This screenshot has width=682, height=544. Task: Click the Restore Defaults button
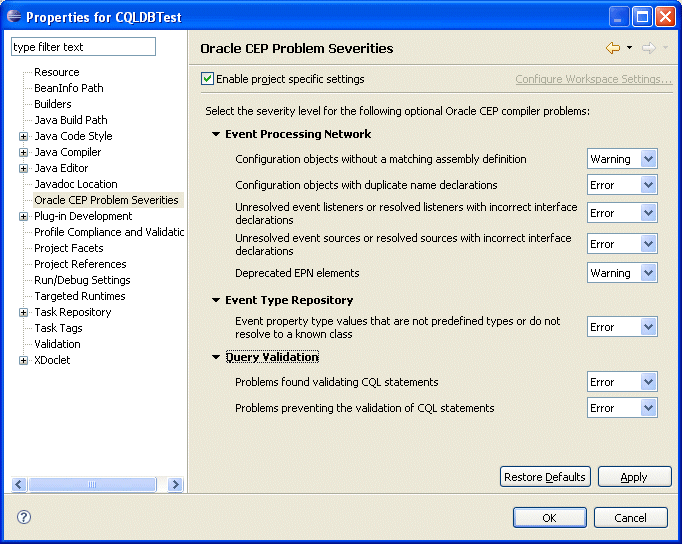pyautogui.click(x=545, y=477)
